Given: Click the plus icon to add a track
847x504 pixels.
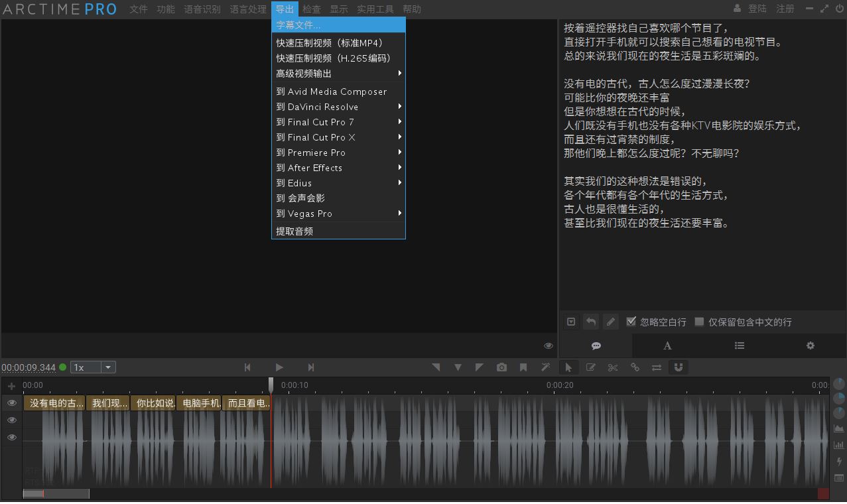Looking at the screenshot, I should (11, 386).
